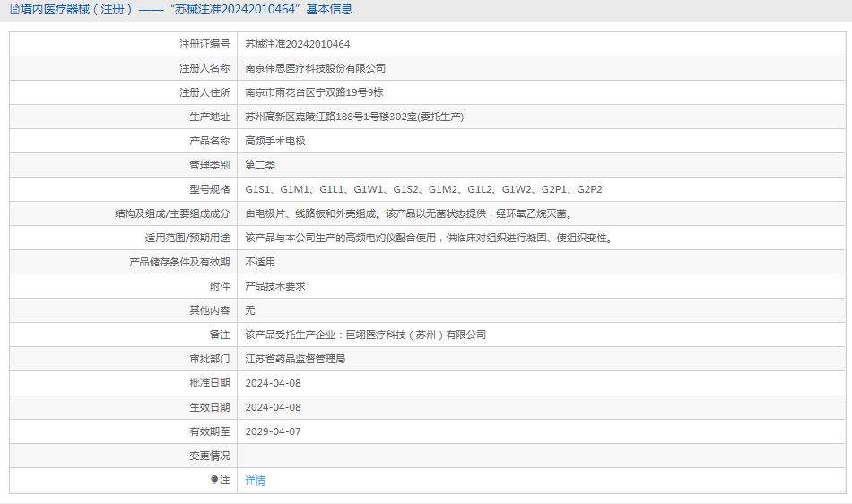Click the 型号规格 row label

[210, 189]
